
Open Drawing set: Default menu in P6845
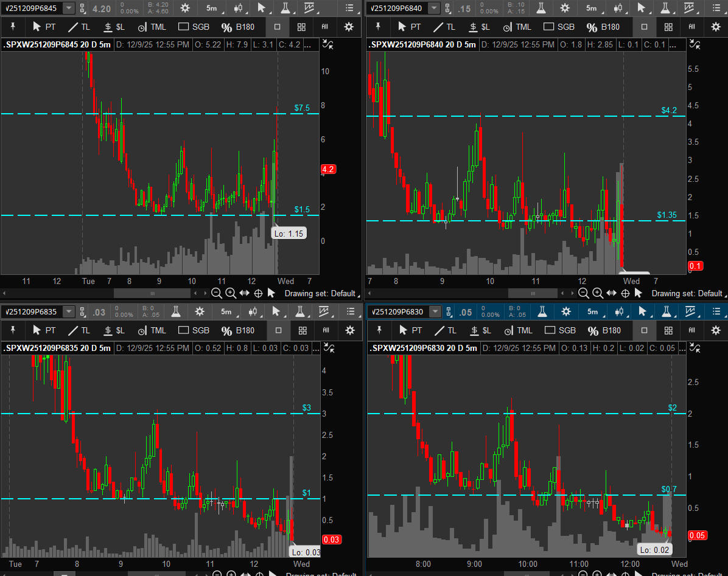tap(320, 293)
